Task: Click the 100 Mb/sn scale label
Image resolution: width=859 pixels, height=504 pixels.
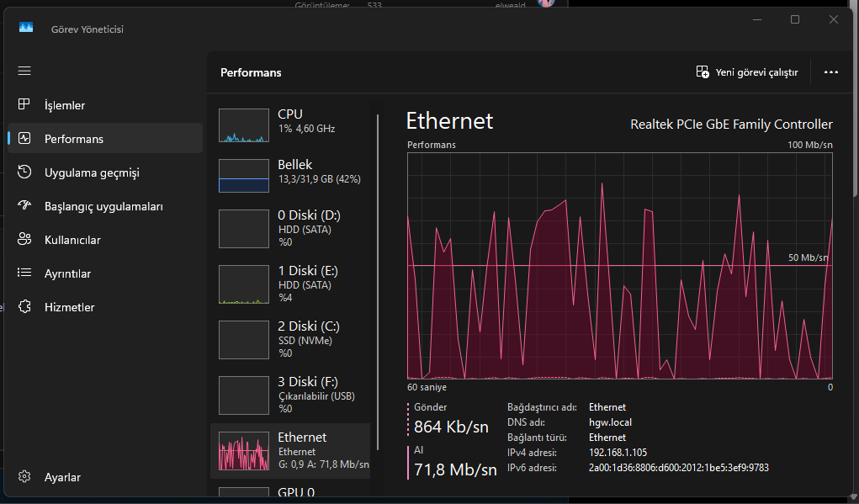Action: [x=809, y=145]
